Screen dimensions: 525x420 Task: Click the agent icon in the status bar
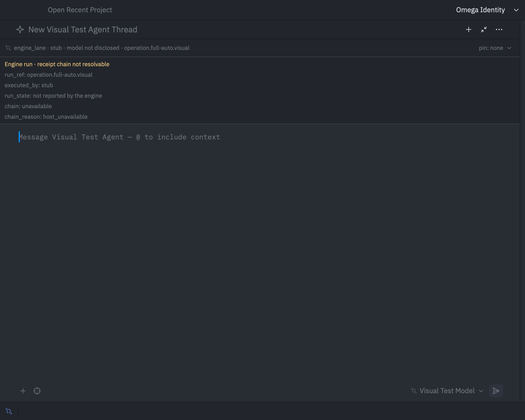[x=9, y=411]
